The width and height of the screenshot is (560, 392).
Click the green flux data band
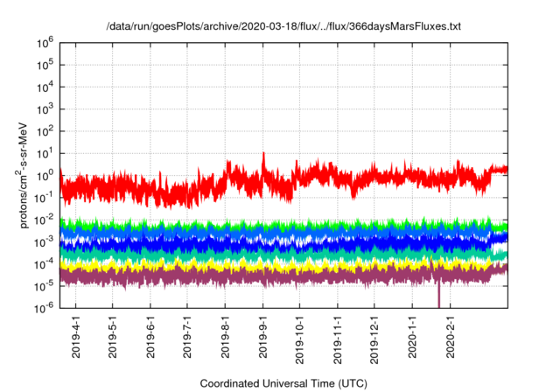coord(262,225)
